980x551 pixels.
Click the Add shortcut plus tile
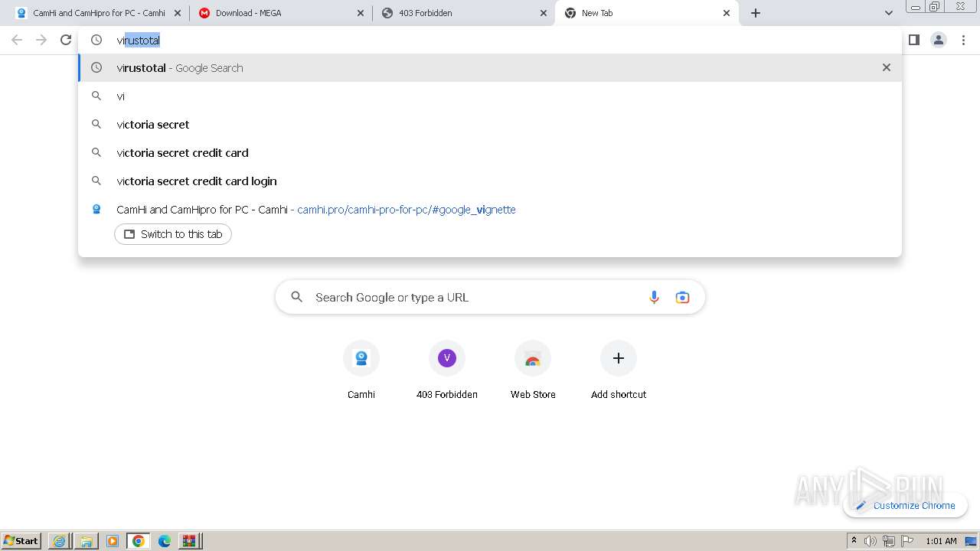[x=619, y=370]
